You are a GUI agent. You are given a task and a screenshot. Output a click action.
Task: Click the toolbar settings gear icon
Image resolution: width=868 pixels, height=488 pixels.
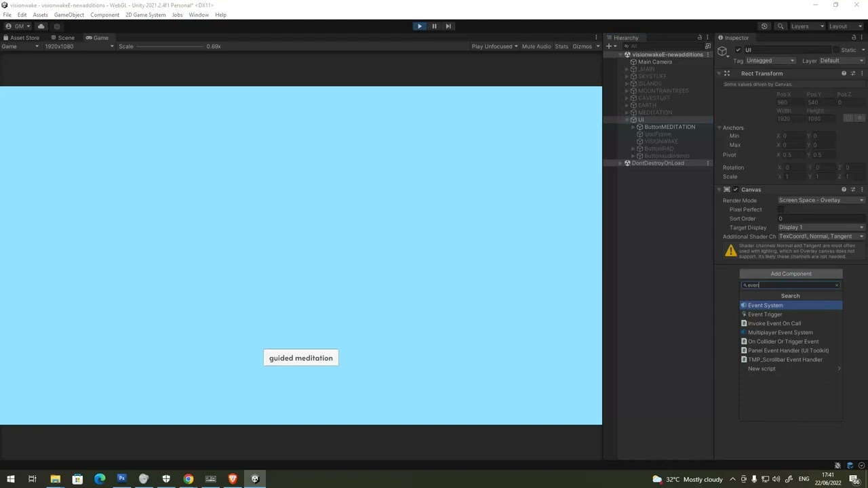[x=57, y=26]
